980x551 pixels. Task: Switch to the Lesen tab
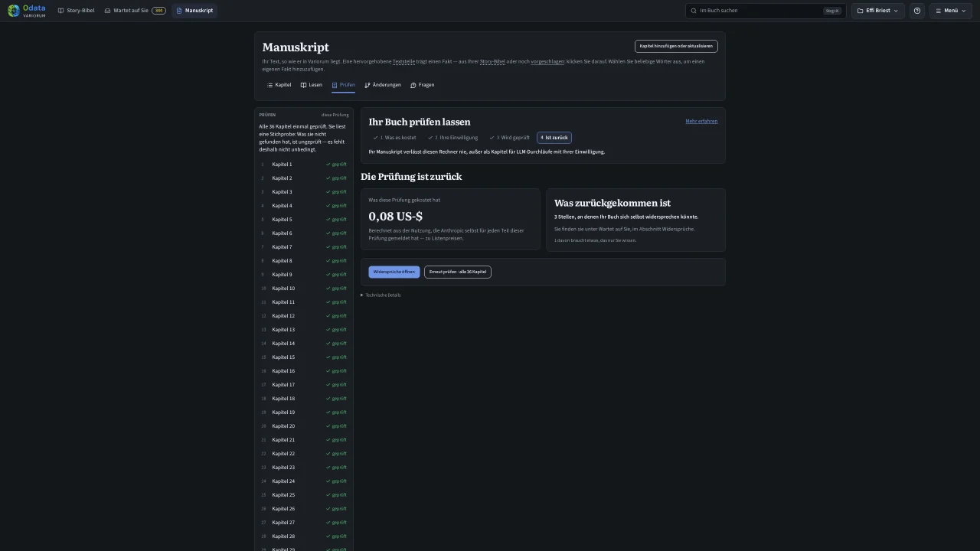312,85
